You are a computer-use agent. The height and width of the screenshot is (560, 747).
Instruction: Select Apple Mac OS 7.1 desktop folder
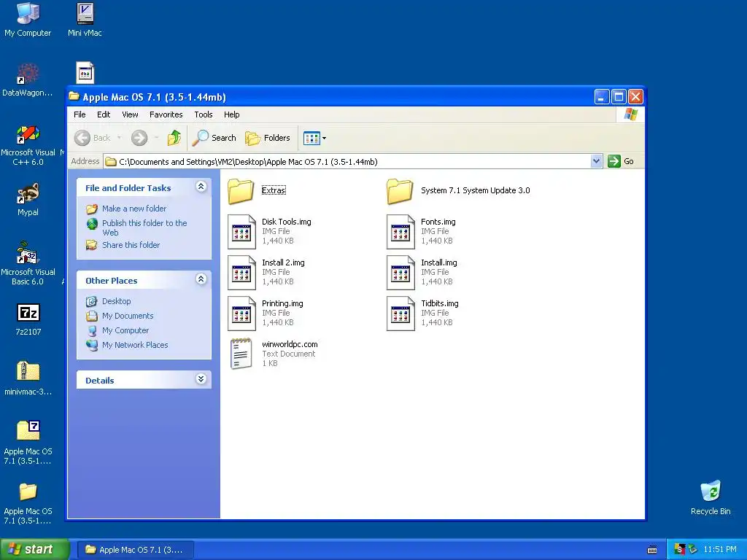tap(28, 504)
